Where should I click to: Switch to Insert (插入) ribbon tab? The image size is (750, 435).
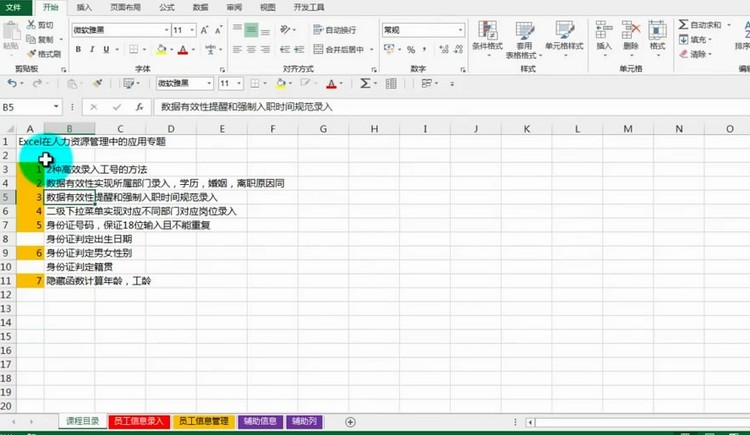pyautogui.click(x=84, y=7)
